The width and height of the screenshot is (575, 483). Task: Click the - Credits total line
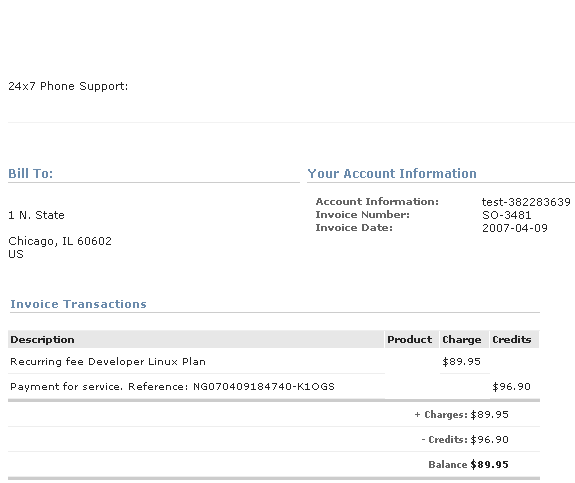pos(465,439)
